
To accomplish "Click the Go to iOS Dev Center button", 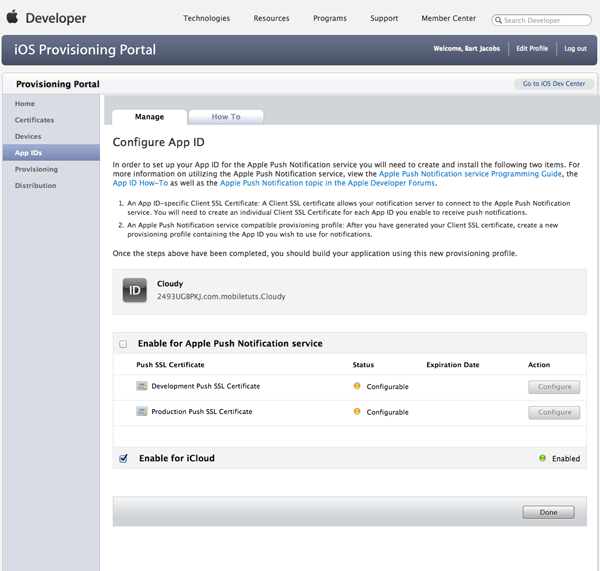I will 554,84.
